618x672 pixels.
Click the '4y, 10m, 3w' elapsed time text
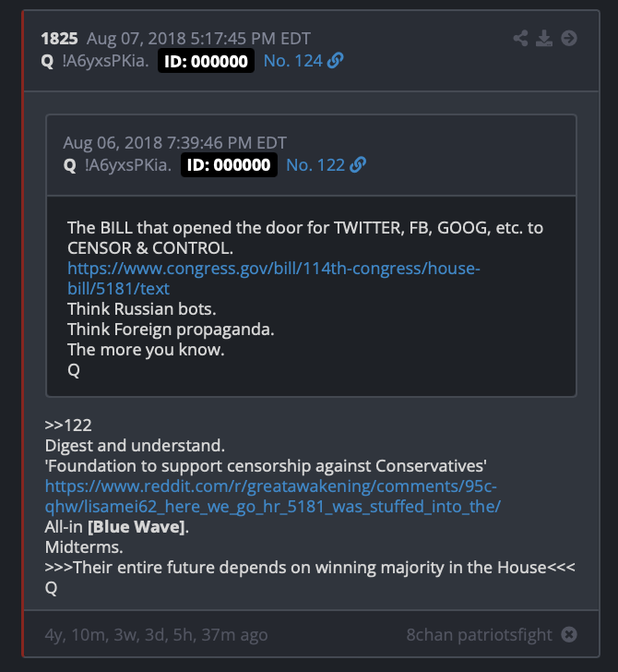coord(156,635)
